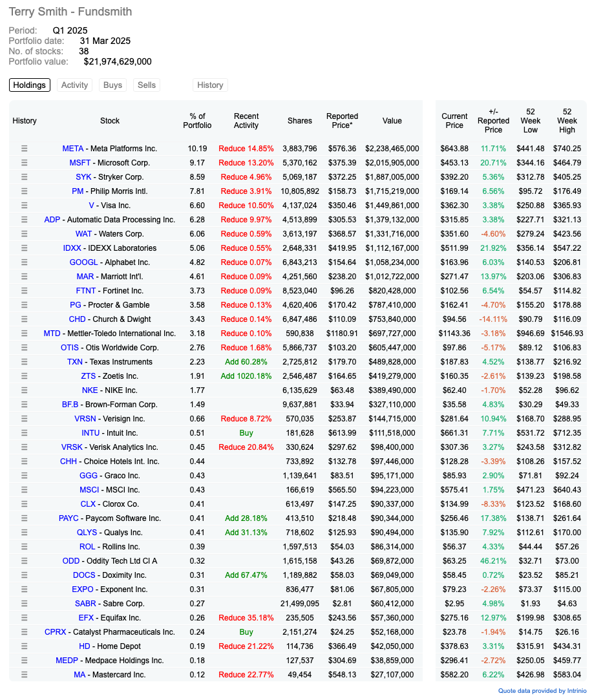
Task: Click history icon in PAYC row
Action: coord(24,518)
